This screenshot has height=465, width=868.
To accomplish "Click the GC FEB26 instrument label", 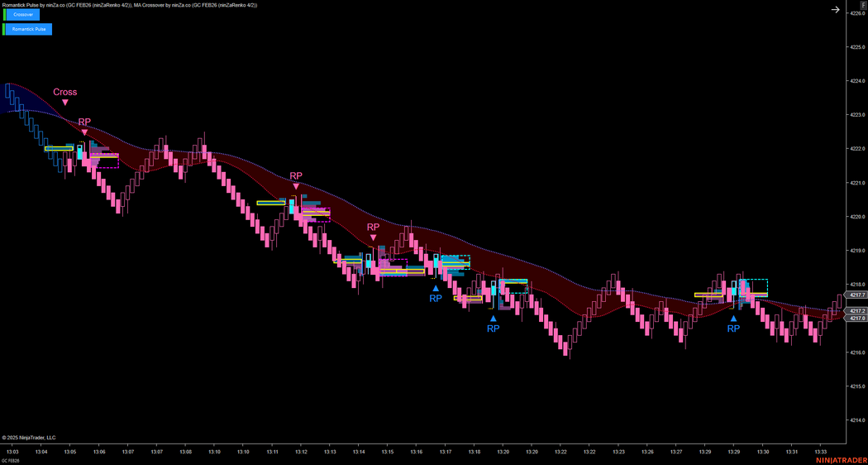I will point(11,460).
